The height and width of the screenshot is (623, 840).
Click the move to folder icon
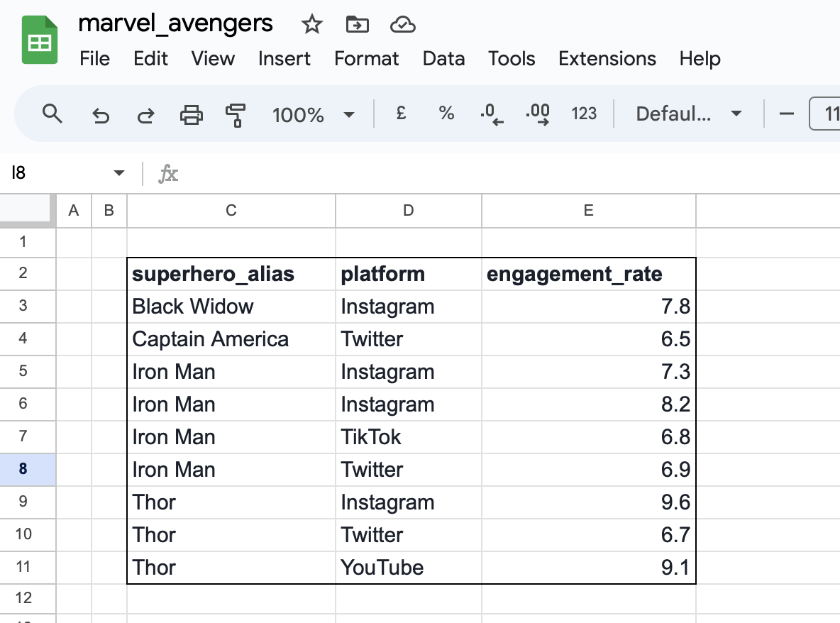pos(357,25)
